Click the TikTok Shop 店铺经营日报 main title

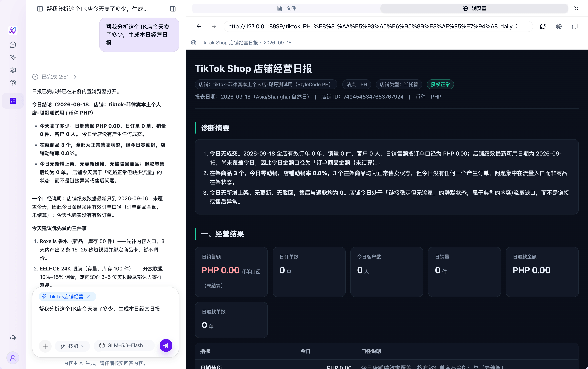(x=253, y=69)
